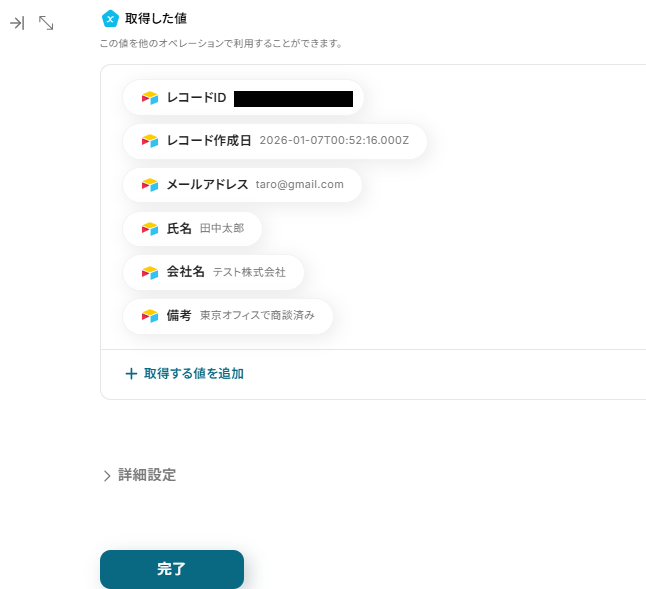The image size is (646, 589).
Task: Click the Airtable icon on レコードID chip
Action: click(150, 98)
